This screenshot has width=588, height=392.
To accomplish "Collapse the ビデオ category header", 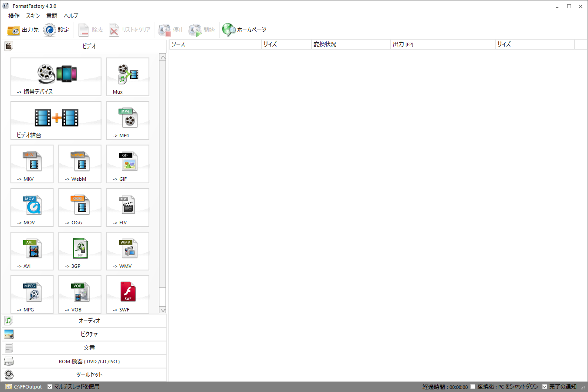I will [84, 46].
